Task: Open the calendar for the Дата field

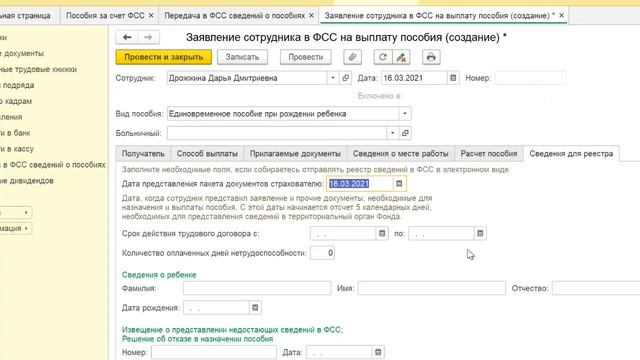Action: pyautogui.click(x=453, y=78)
